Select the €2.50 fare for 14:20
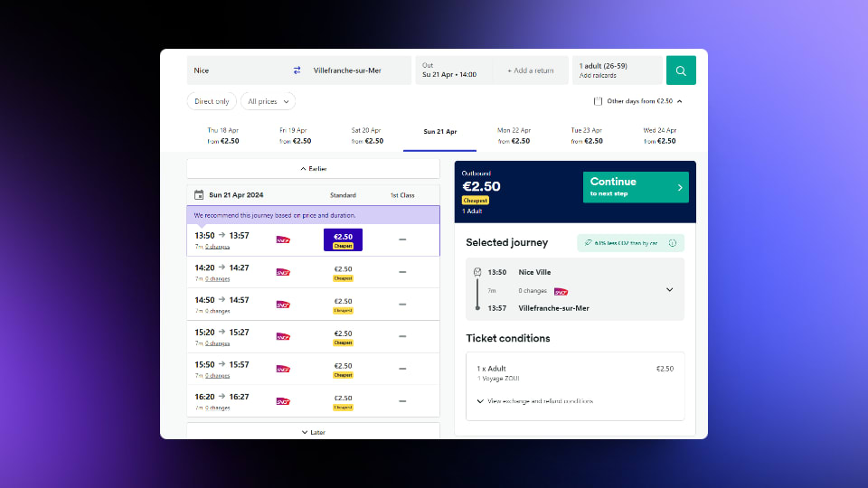The width and height of the screenshot is (868, 488). (x=343, y=273)
